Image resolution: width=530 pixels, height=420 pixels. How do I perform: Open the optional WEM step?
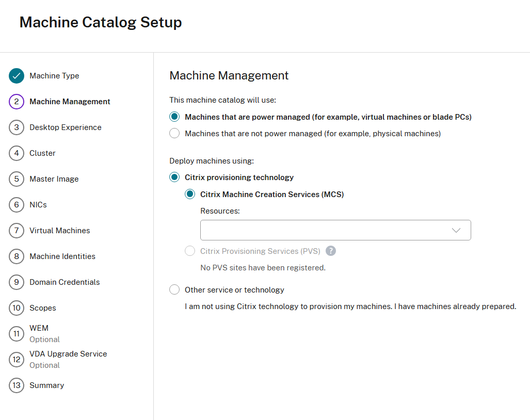click(39, 328)
